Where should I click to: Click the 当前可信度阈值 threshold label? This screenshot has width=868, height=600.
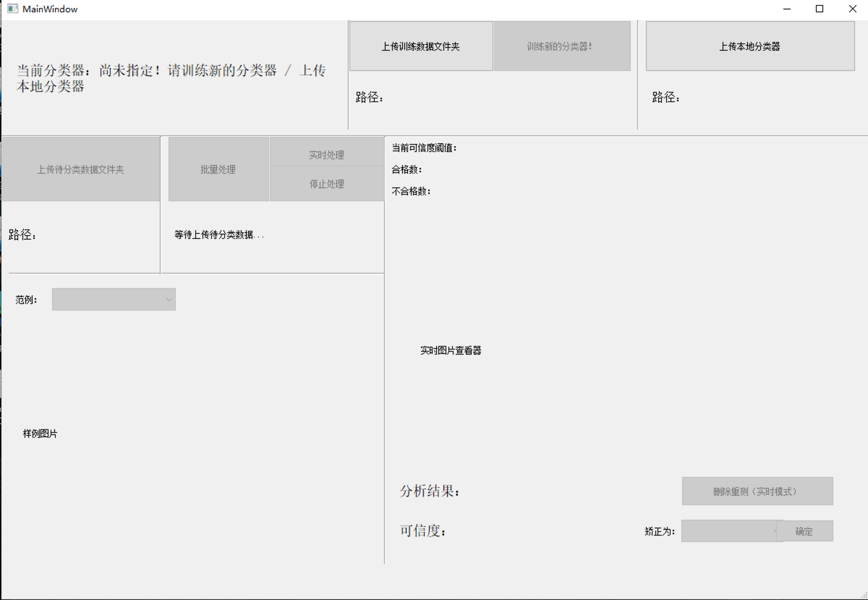click(x=424, y=148)
